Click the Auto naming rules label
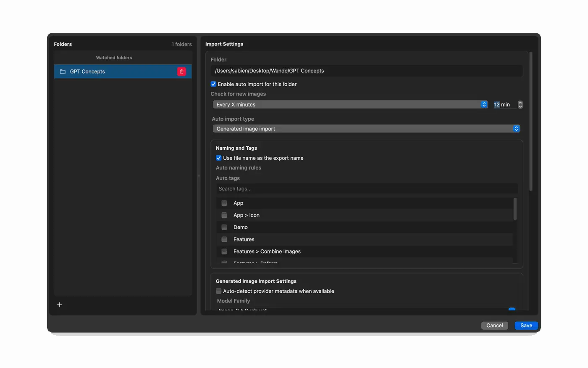This screenshot has width=588, height=368. click(239, 168)
